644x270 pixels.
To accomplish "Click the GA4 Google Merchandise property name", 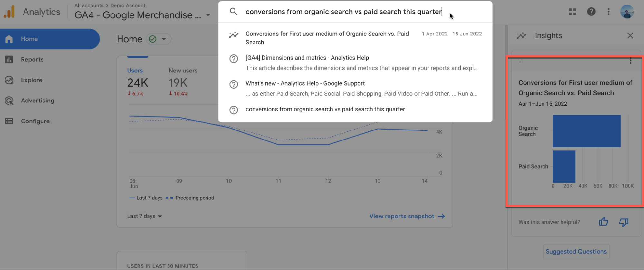I will click(x=138, y=15).
